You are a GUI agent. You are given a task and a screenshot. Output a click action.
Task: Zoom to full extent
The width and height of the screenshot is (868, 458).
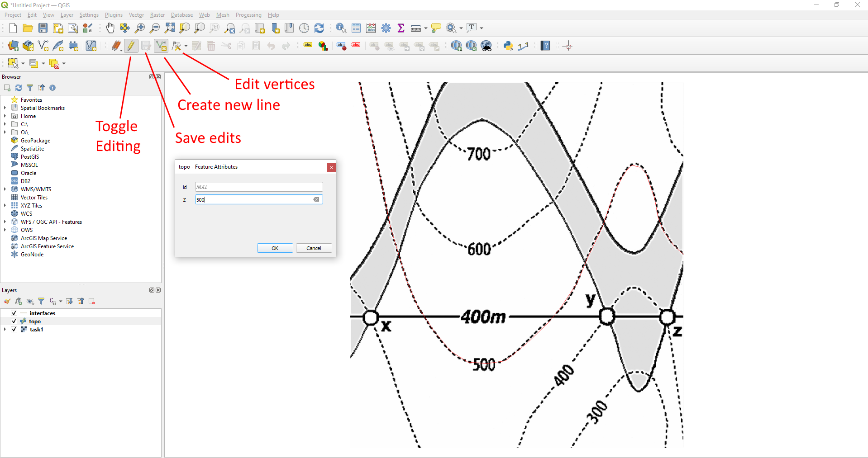click(x=170, y=28)
